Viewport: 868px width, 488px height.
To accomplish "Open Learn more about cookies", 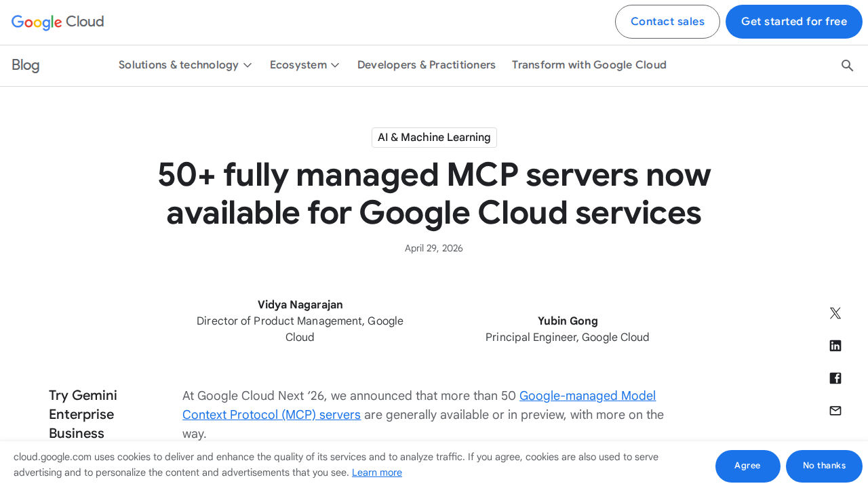I will [377, 472].
